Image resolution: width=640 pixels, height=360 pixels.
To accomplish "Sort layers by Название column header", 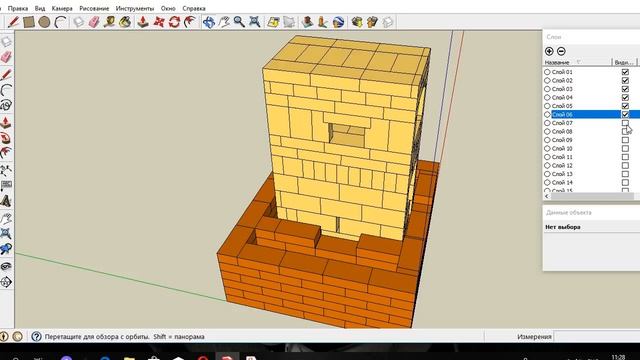I will point(578,62).
